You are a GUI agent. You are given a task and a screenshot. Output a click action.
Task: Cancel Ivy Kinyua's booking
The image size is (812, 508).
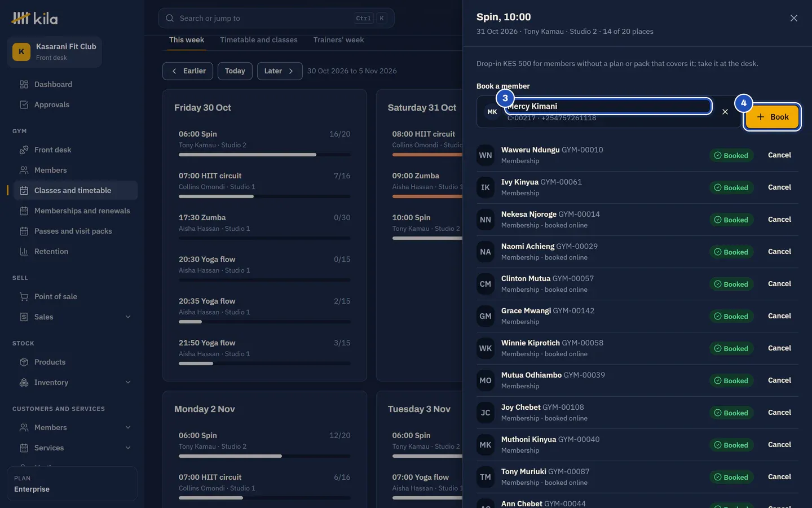[779, 187]
